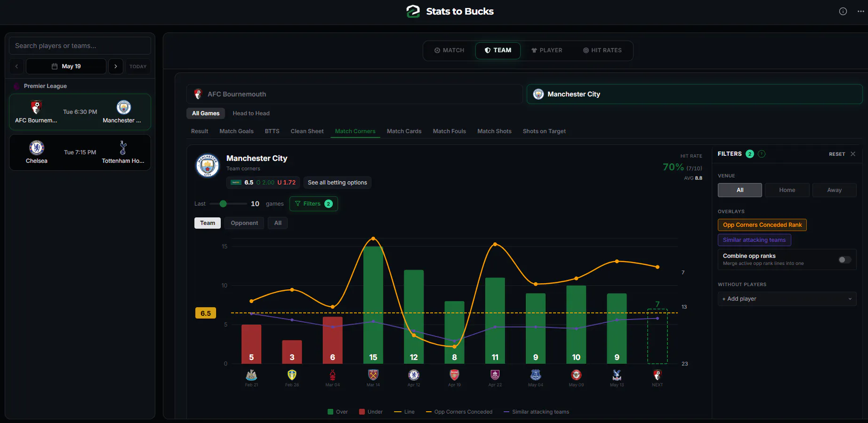Viewport: 868px width, 423px height.
Task: Focus the search players or teams field
Action: [80, 46]
